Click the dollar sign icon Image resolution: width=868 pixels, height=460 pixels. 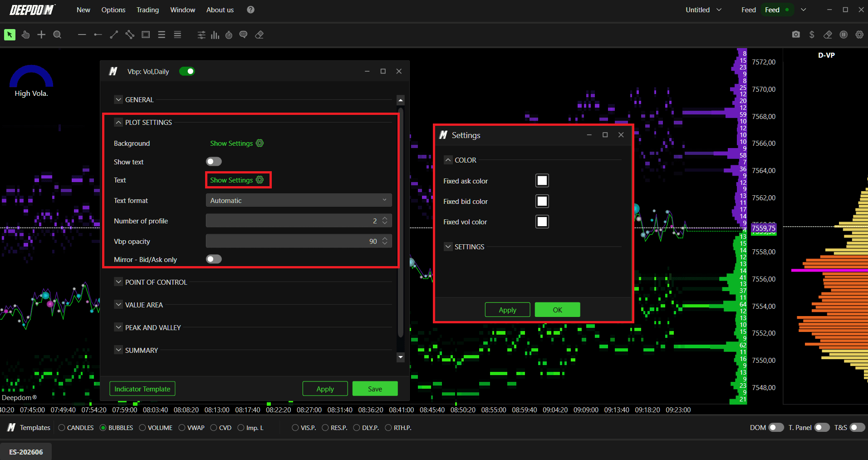point(812,35)
